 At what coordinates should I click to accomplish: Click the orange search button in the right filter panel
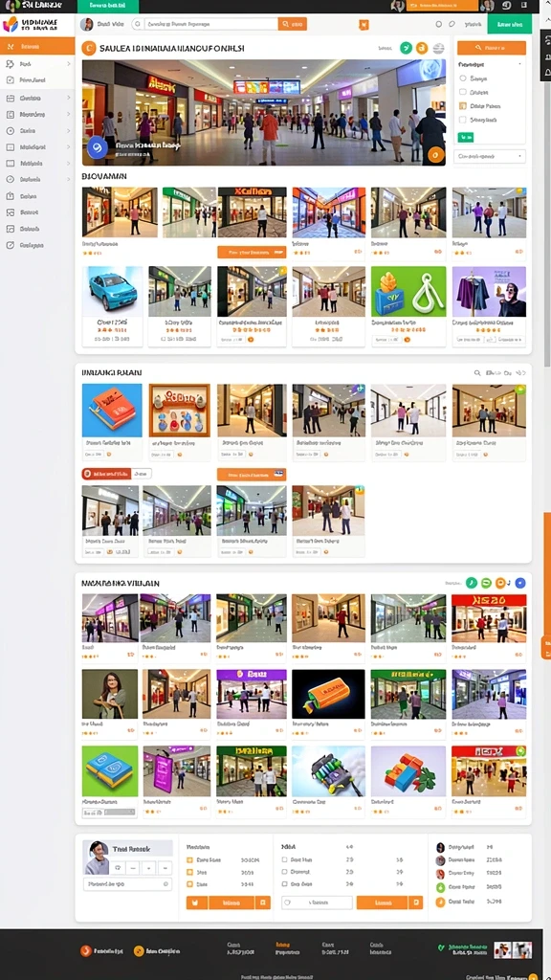tap(491, 48)
